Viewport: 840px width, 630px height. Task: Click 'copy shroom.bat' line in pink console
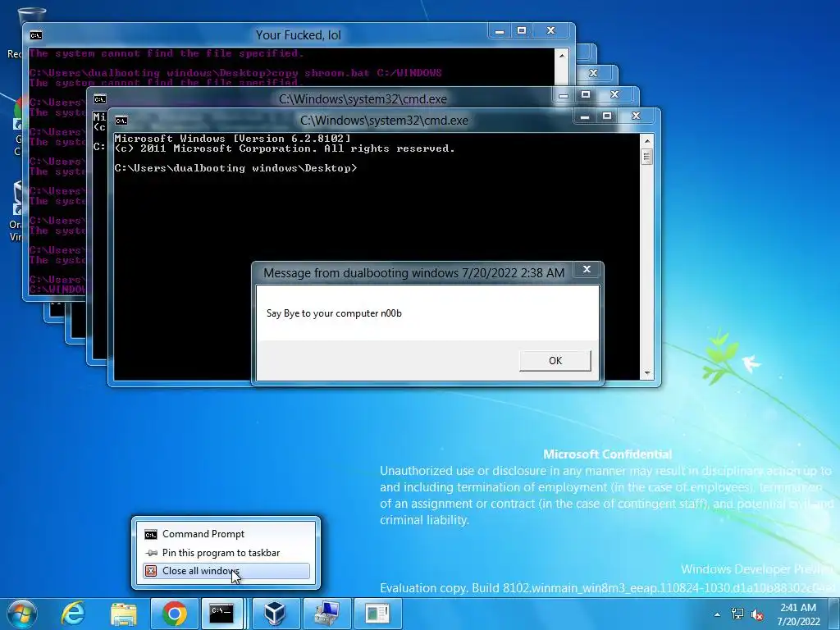coord(235,73)
